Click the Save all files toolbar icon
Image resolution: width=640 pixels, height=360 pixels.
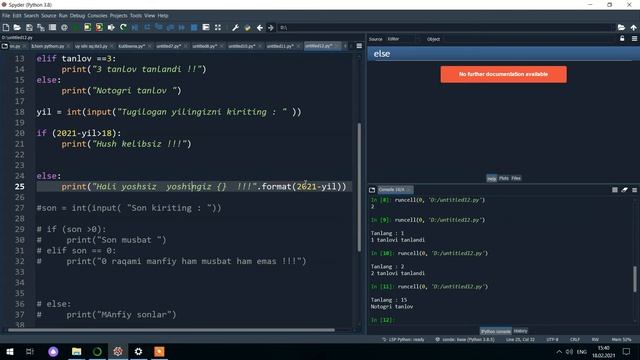pyautogui.click(x=41, y=27)
